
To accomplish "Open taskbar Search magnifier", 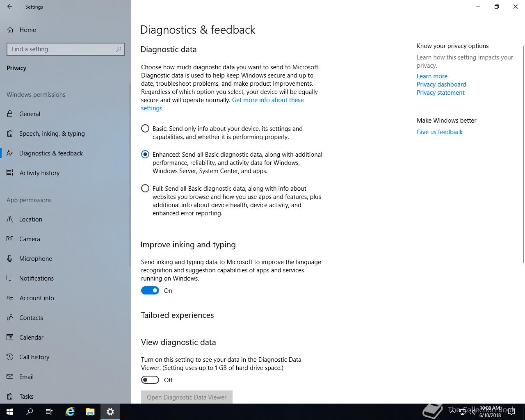I will [30, 412].
